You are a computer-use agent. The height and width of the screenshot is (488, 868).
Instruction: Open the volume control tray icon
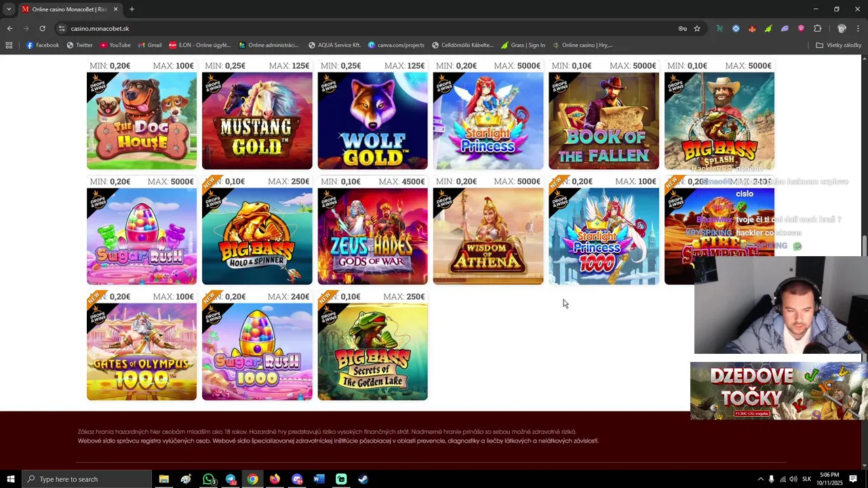(x=793, y=479)
